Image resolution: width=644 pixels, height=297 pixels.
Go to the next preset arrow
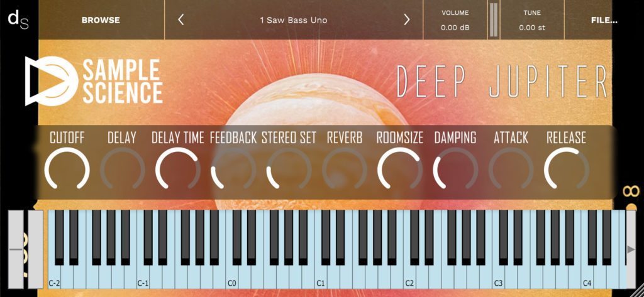click(407, 19)
